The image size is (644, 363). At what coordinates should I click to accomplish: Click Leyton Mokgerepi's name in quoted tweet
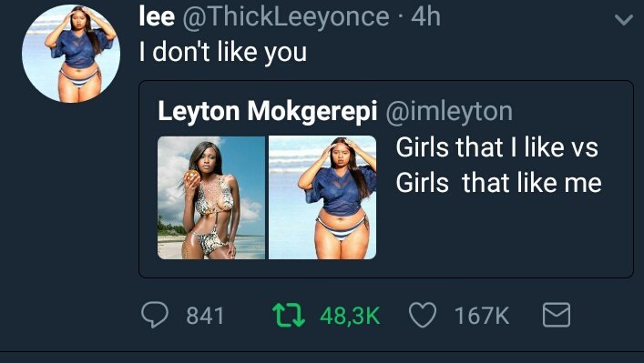point(268,112)
